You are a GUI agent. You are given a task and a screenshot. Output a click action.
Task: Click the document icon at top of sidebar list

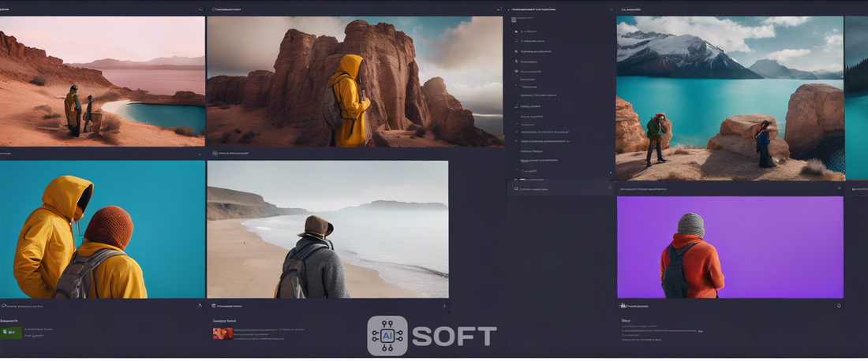[x=514, y=20]
